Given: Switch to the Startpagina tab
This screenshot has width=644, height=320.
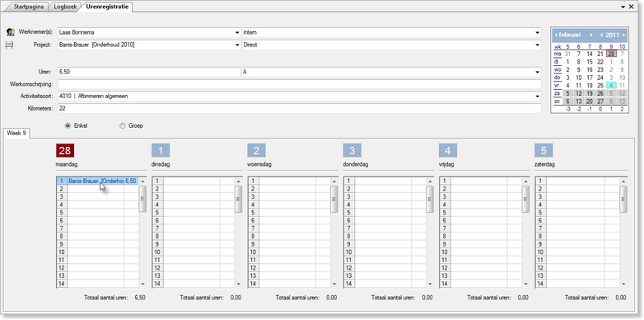Looking at the screenshot, I should pos(29,7).
